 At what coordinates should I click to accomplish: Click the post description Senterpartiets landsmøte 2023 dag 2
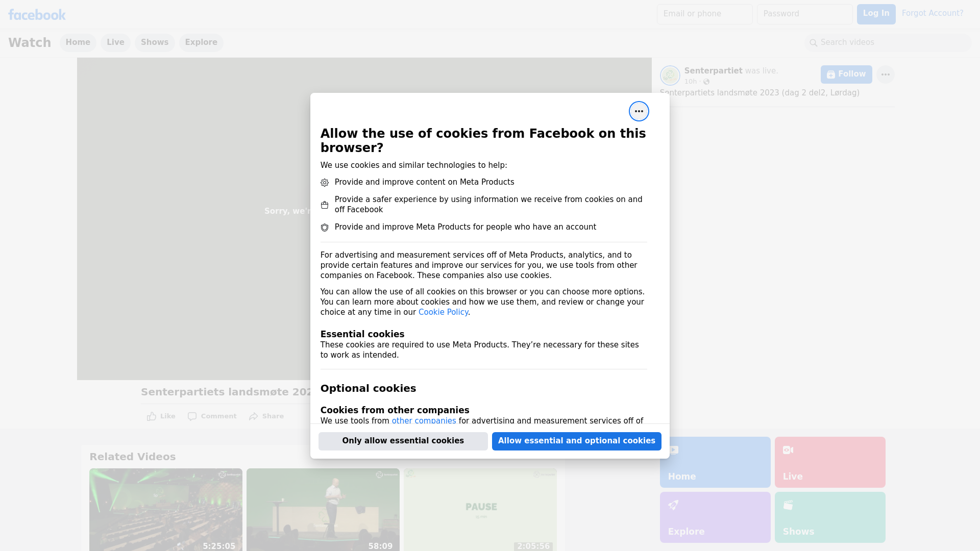click(x=759, y=93)
